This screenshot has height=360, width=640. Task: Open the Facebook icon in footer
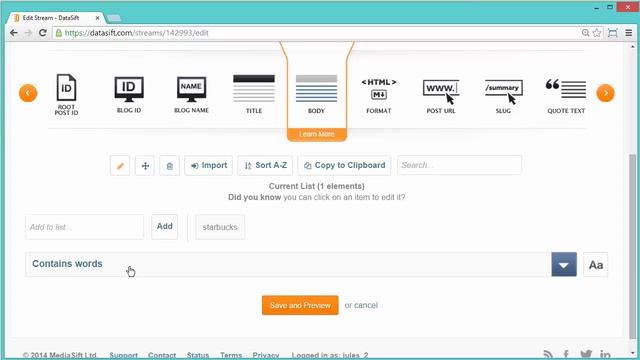click(566, 354)
